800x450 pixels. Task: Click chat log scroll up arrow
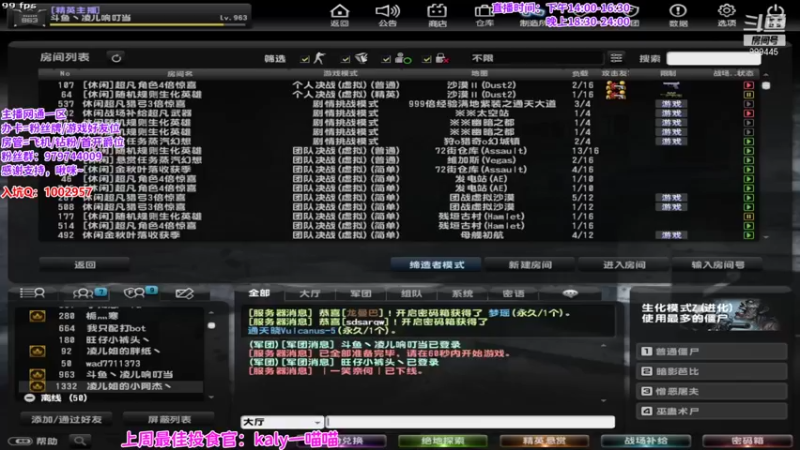pos(604,345)
